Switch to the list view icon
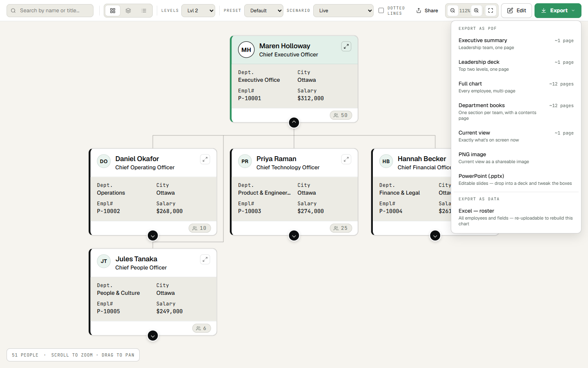The height and width of the screenshot is (368, 588). click(144, 11)
